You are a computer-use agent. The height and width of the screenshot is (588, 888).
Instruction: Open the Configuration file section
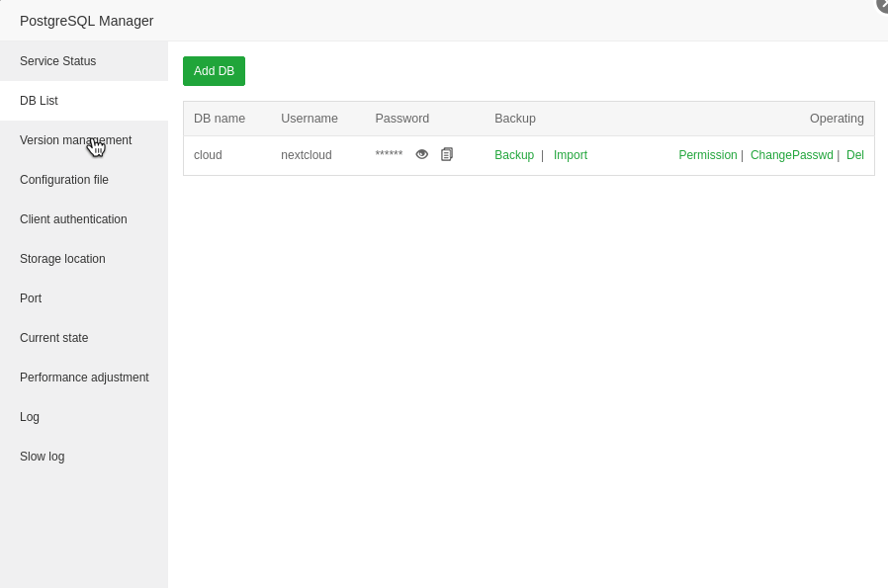point(84,180)
